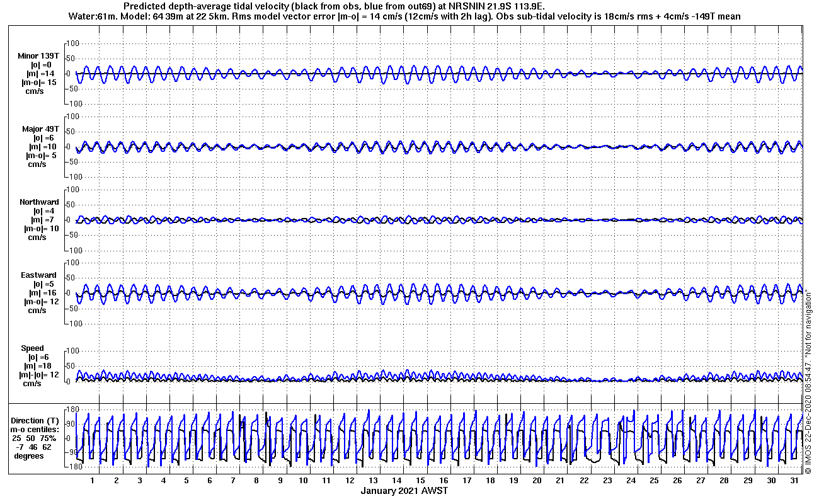Image resolution: width=819 pixels, height=504 pixels.
Task: Click the "|o| =0" value in Minor panel
Action: (41, 65)
